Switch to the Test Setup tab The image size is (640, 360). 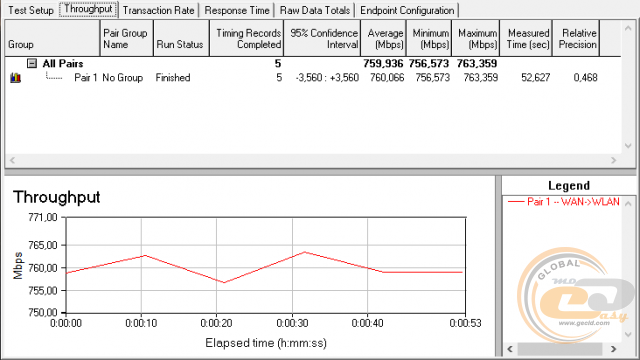(x=31, y=10)
